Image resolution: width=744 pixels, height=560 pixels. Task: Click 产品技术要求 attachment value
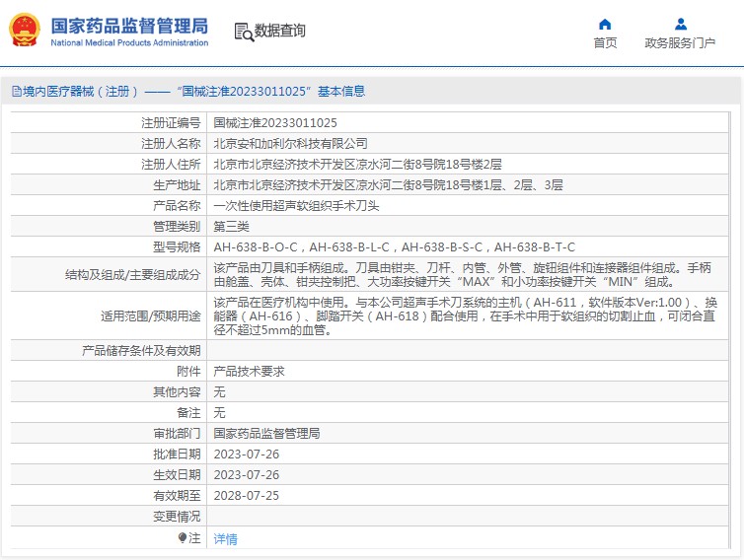coord(249,372)
